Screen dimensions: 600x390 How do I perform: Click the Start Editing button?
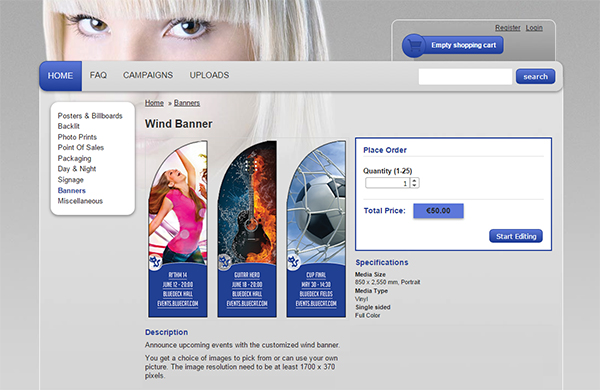(516, 236)
